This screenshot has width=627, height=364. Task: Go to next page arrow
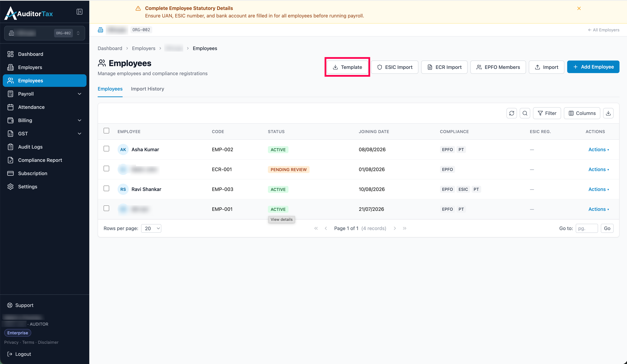pyautogui.click(x=395, y=228)
